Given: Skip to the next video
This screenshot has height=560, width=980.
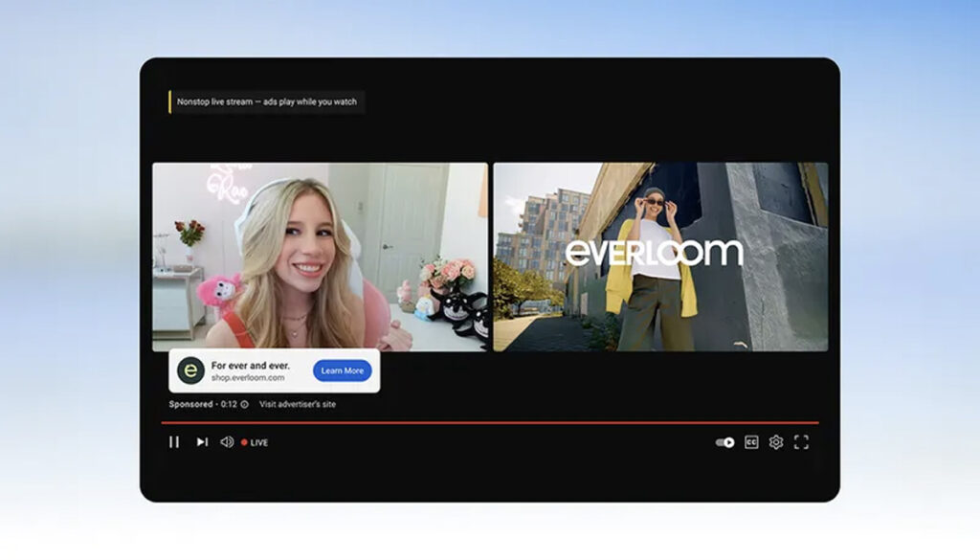Looking at the screenshot, I should point(202,442).
